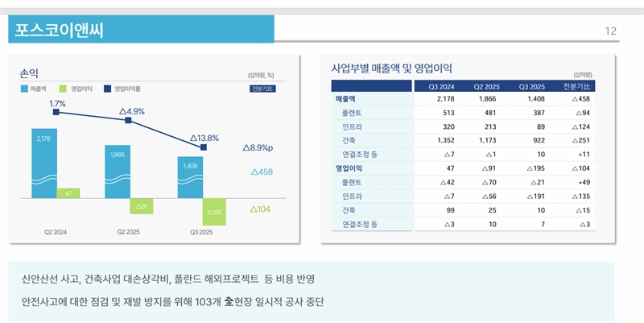
Task: Select the 전분기比 table column header
Action: pos(576,86)
